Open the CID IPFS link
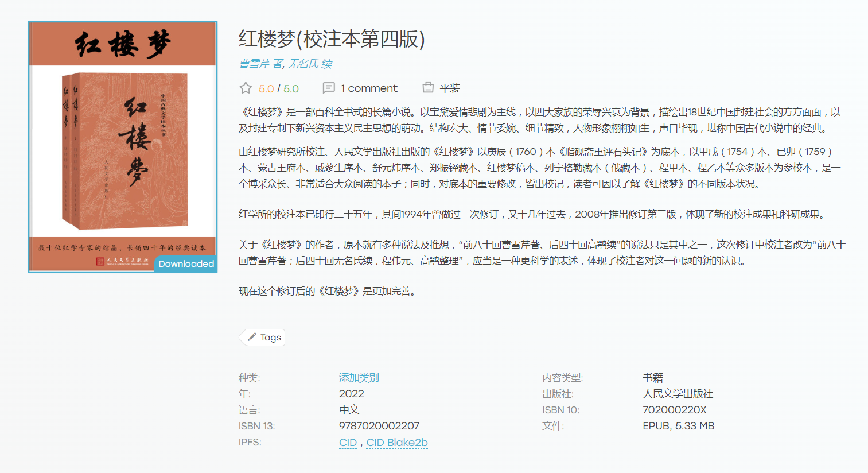Image resolution: width=868 pixels, height=473 pixels. click(x=348, y=443)
